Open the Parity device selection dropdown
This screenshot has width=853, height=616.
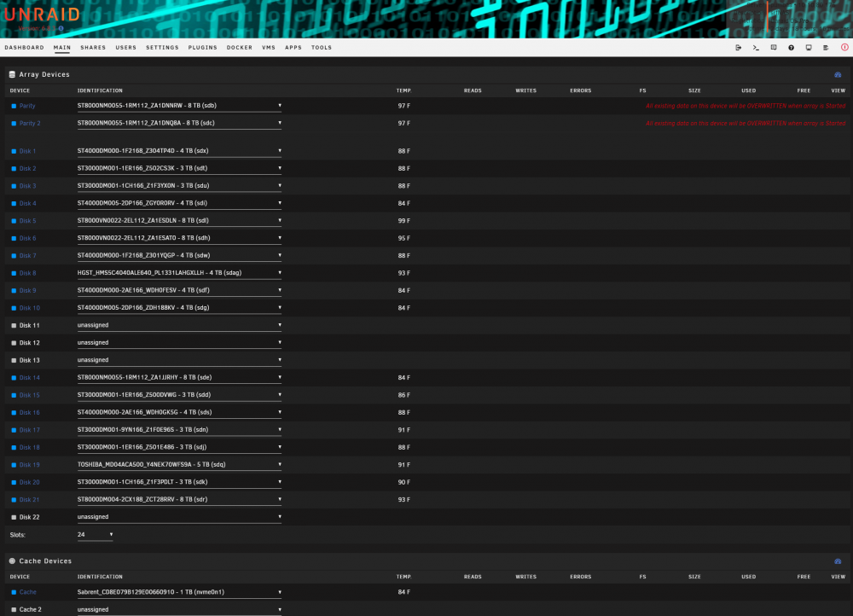point(179,106)
